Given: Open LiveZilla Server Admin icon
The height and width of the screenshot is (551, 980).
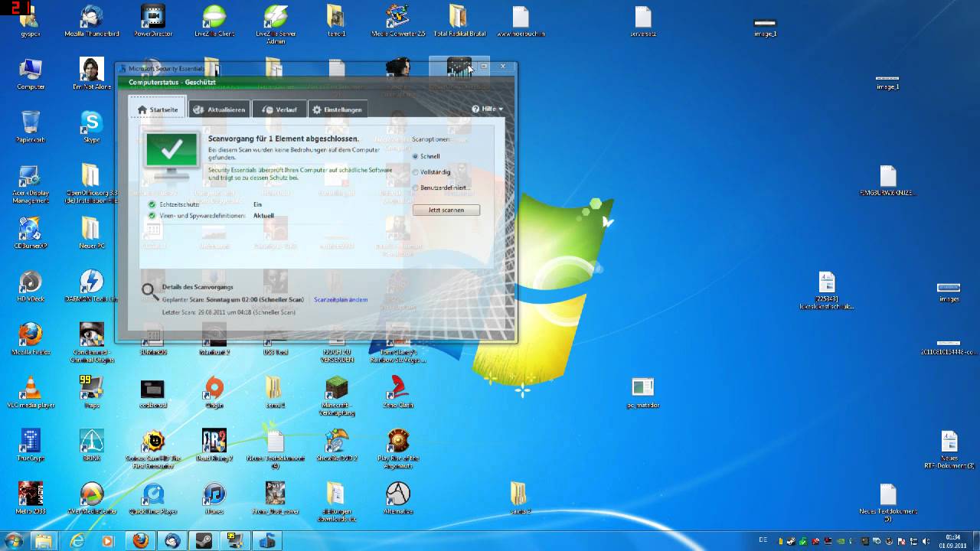Looking at the screenshot, I should 276,24.
